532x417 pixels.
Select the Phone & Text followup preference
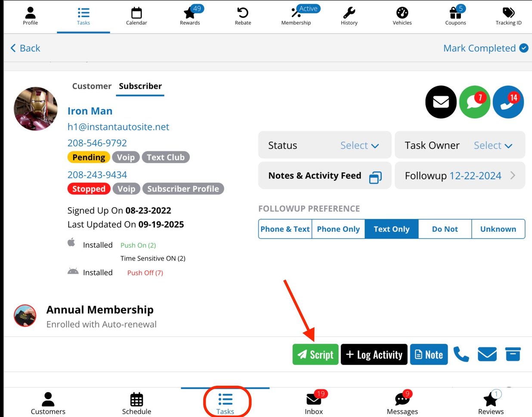285,229
